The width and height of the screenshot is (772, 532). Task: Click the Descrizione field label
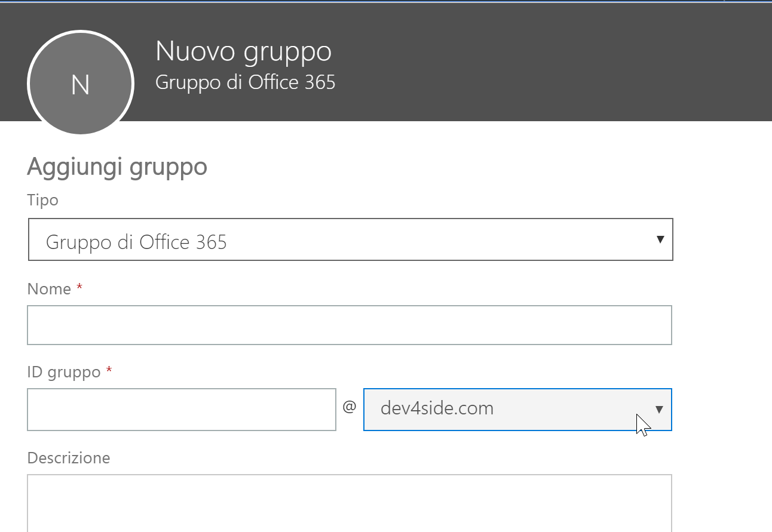(69, 458)
